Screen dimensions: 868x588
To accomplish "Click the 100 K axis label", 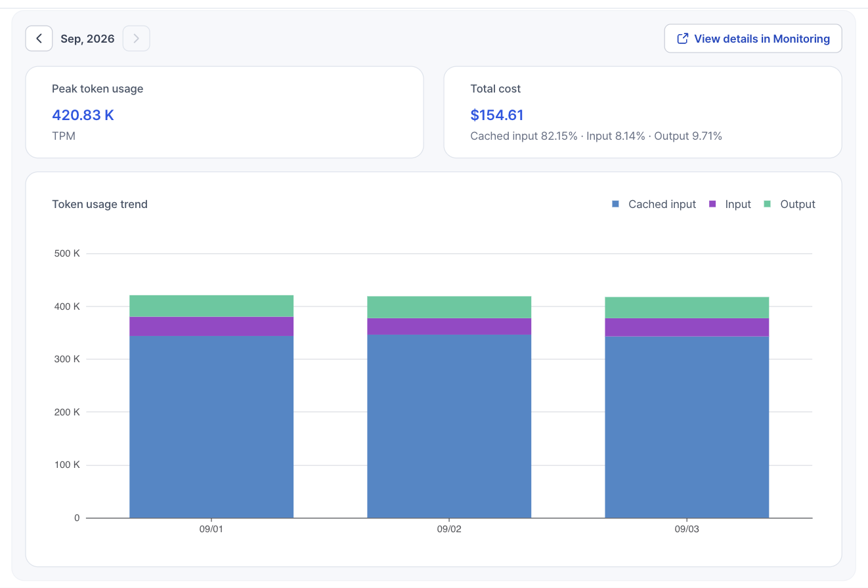I will [67, 465].
